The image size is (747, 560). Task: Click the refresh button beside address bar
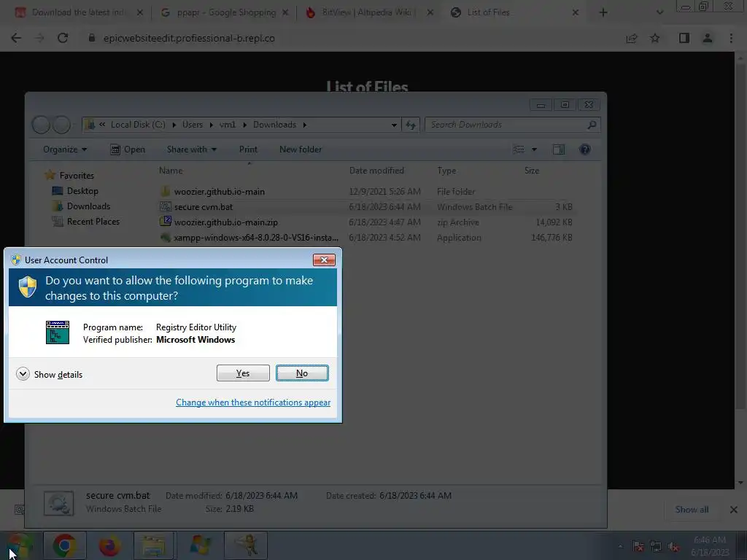click(411, 125)
